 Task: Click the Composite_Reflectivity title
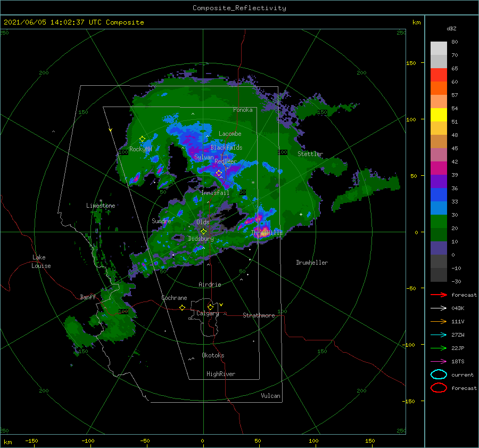(239, 8)
